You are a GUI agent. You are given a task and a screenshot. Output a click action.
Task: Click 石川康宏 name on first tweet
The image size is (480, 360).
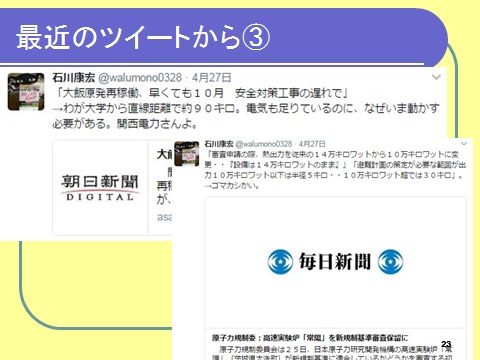click(x=74, y=78)
